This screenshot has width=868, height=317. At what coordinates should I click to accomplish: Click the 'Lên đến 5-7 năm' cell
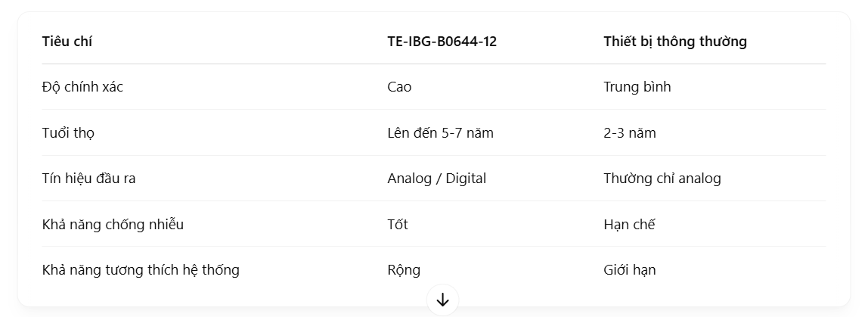[x=440, y=133]
